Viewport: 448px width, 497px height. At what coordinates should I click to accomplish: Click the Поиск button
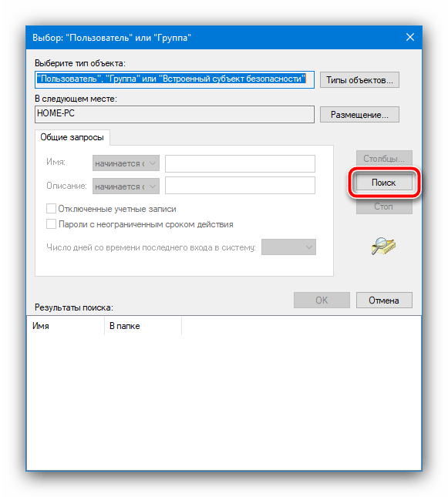tap(384, 183)
